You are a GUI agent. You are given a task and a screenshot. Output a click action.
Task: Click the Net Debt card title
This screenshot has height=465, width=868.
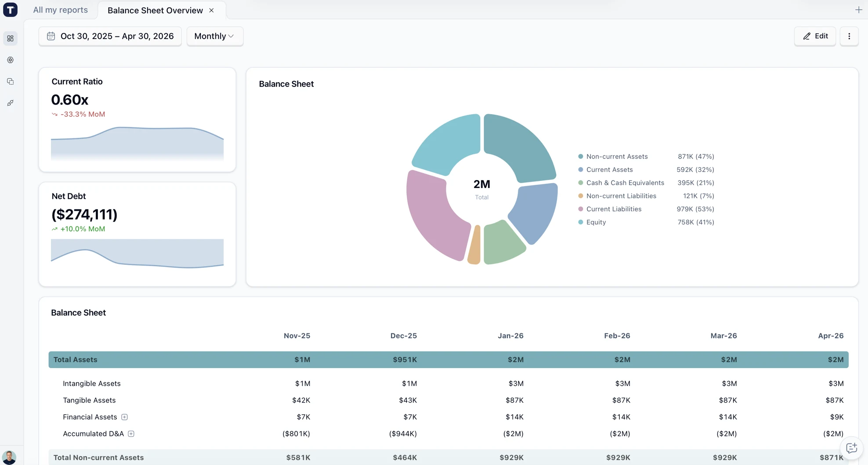click(69, 196)
